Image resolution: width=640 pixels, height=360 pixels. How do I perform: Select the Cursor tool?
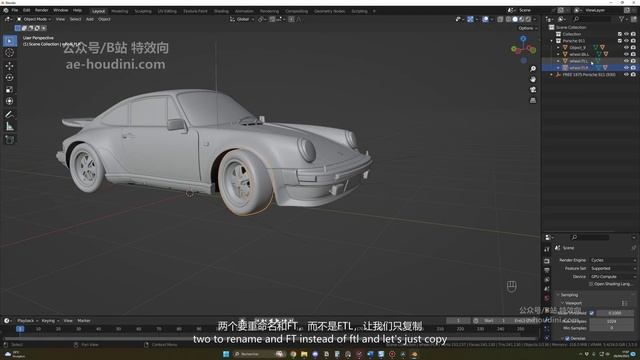(9, 53)
